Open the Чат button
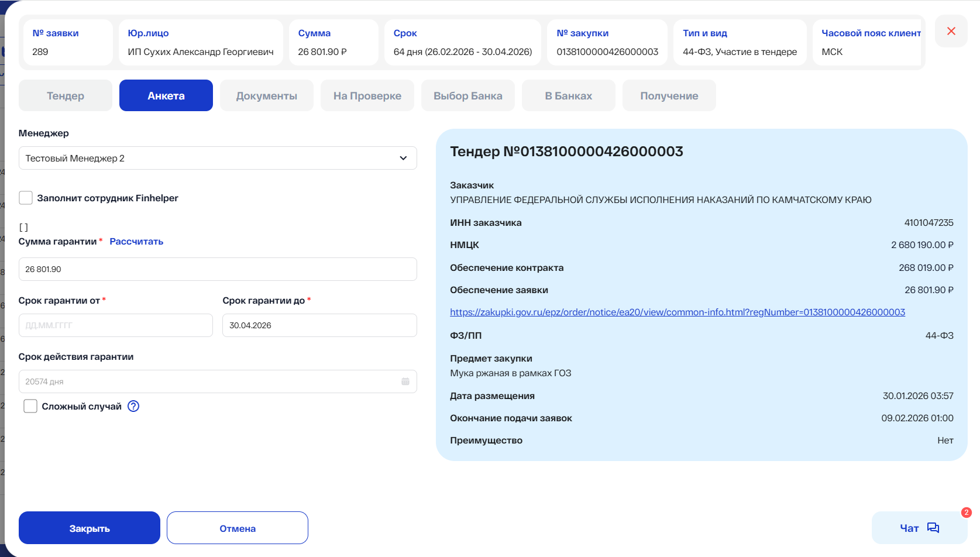This screenshot has width=980, height=557. 919,528
